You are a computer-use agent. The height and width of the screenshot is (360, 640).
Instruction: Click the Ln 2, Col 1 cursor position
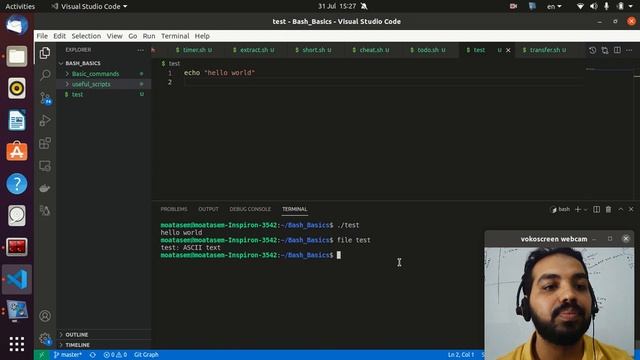tap(461, 355)
